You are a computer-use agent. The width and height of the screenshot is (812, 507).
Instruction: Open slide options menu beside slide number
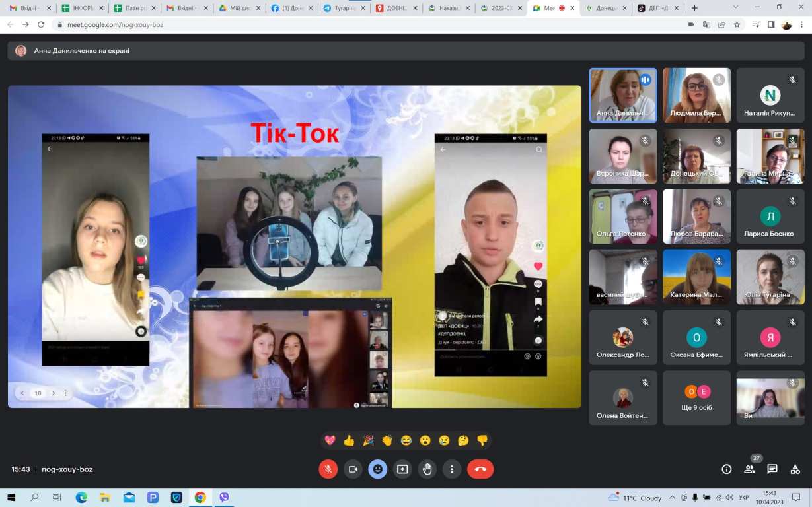click(x=65, y=393)
